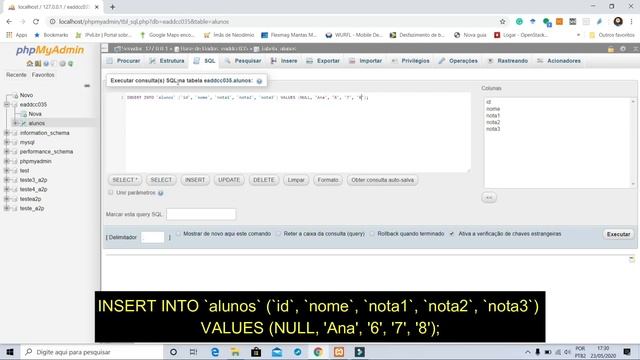The height and width of the screenshot is (360, 640).
Task: Insert selected column with << button
Action: 489,198
